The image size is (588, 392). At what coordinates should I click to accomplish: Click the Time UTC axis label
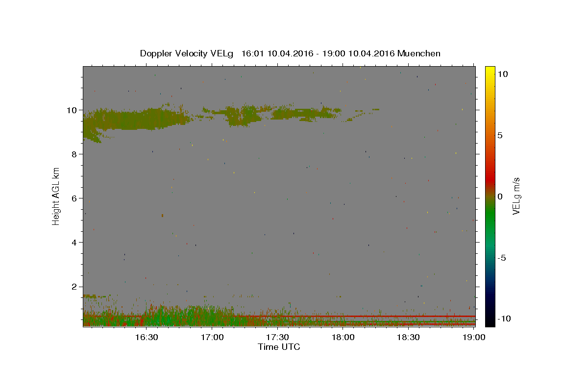point(279,347)
